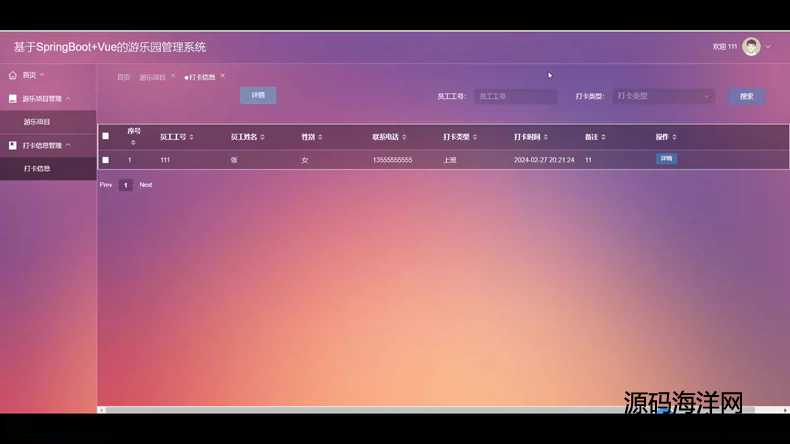Viewport: 790px width, 444px height.
Task: Click the 搜索 search button
Action: [746, 97]
